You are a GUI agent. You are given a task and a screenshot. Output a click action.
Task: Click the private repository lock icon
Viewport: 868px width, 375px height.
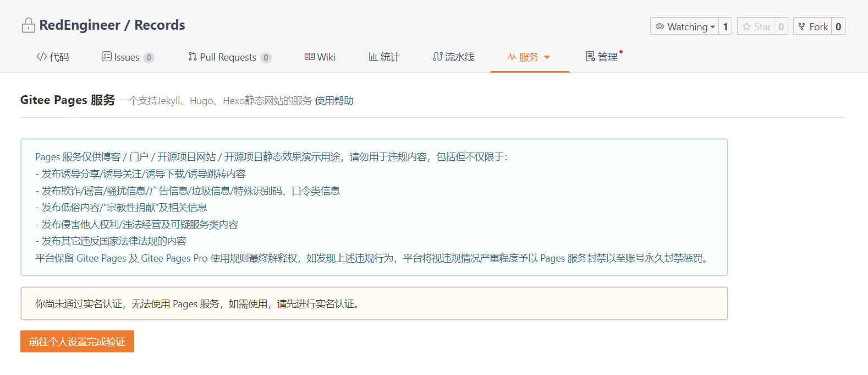tap(28, 25)
